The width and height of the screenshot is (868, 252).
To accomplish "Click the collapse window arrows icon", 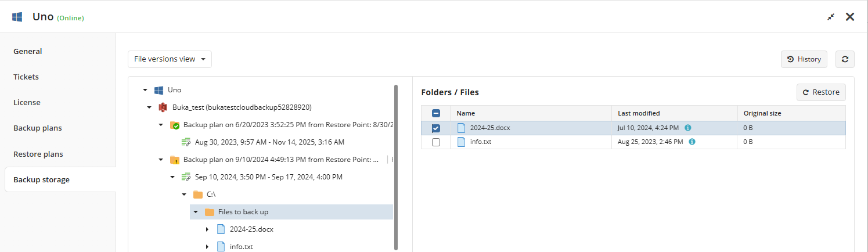I will pyautogui.click(x=831, y=17).
